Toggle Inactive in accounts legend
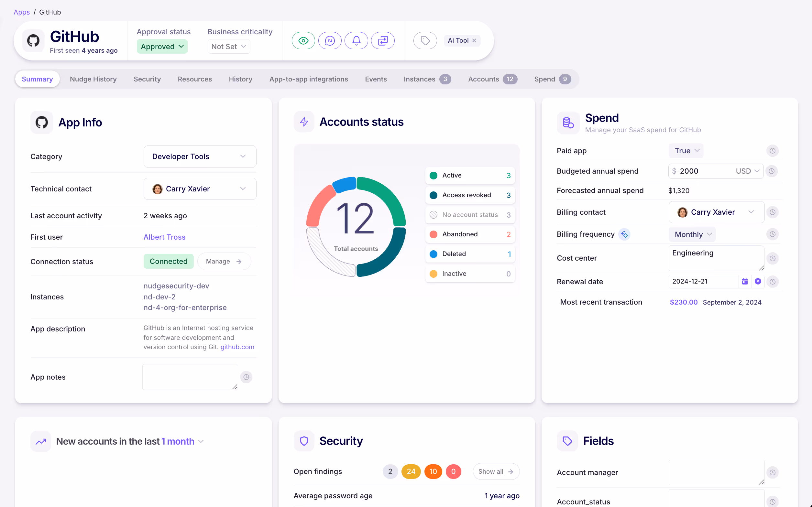 (x=470, y=274)
